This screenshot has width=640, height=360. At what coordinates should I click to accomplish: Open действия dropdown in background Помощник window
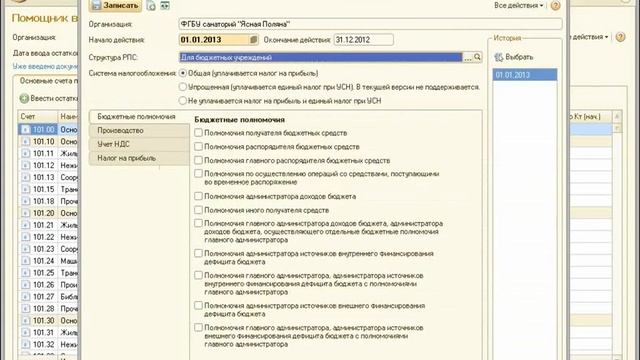click(x=590, y=37)
